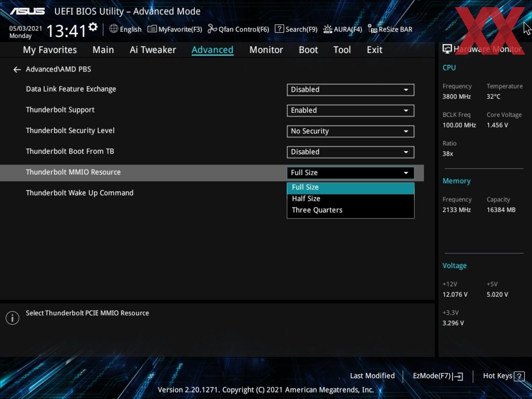532x399 pixels.
Task: Open the Tool tab
Action: tap(342, 50)
